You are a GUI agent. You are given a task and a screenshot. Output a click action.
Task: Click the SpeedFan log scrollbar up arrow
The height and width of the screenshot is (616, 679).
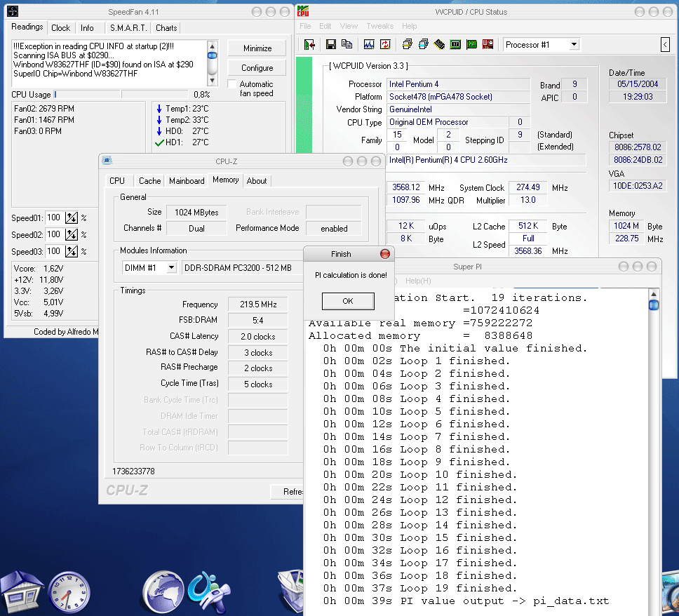pos(212,46)
